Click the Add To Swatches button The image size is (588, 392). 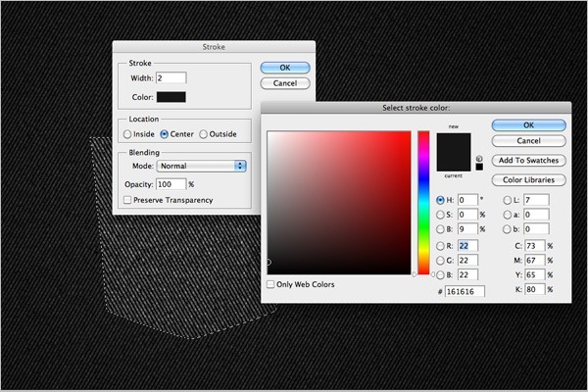click(529, 161)
